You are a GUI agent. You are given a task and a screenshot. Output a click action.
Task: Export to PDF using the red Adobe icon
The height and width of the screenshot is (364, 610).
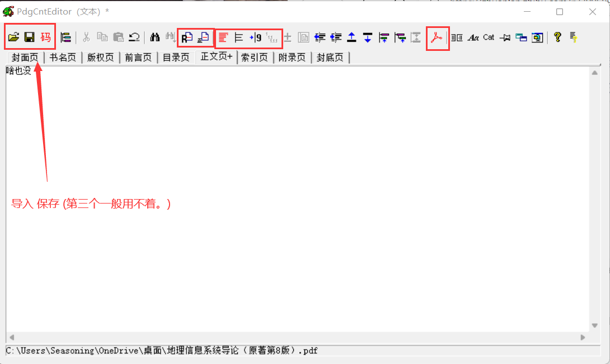pyautogui.click(x=438, y=37)
